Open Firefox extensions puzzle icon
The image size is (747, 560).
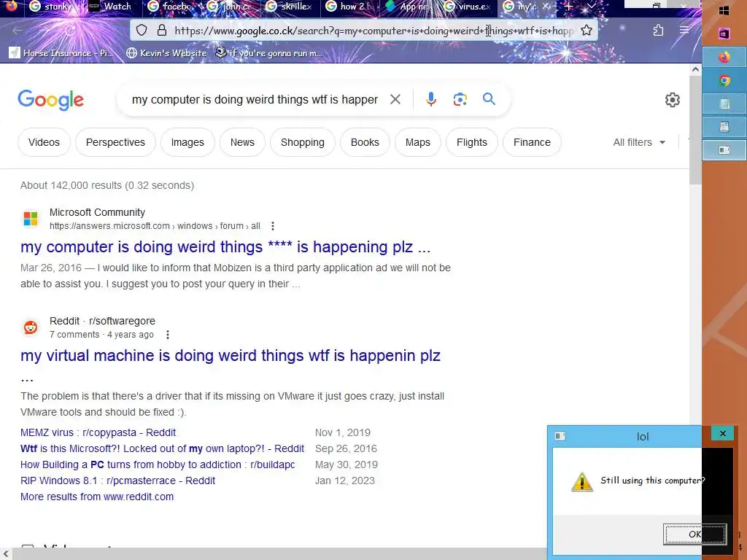(658, 31)
